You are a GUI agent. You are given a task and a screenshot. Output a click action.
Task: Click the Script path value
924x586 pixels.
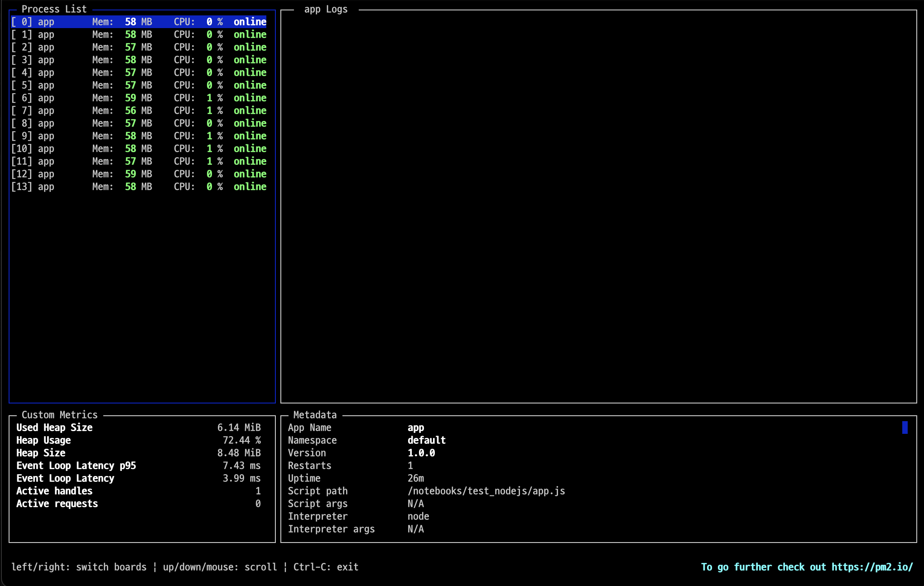tap(486, 491)
